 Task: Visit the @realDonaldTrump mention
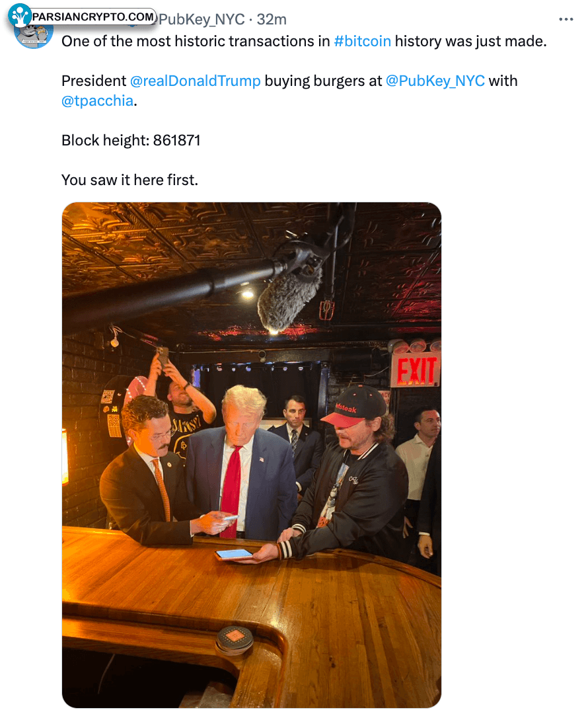click(x=195, y=81)
